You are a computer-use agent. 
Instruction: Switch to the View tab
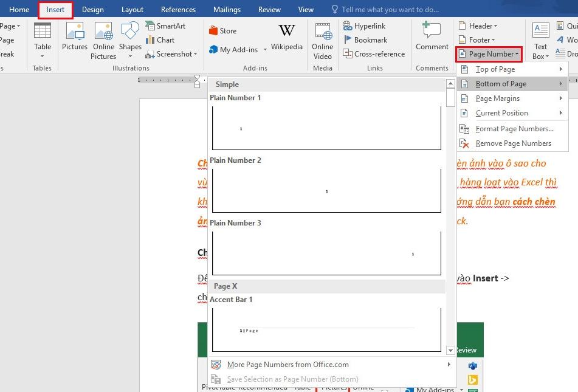[x=306, y=10]
